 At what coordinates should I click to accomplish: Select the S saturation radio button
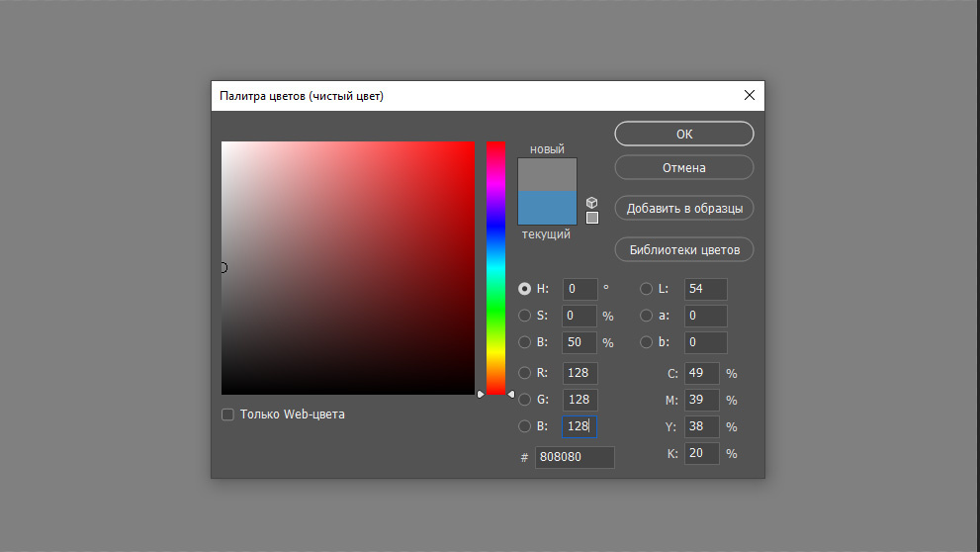[x=524, y=316]
